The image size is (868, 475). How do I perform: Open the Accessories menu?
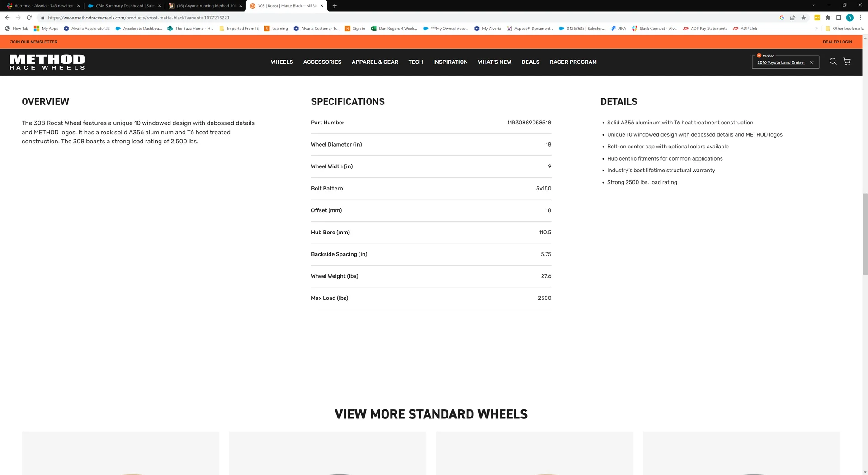322,62
